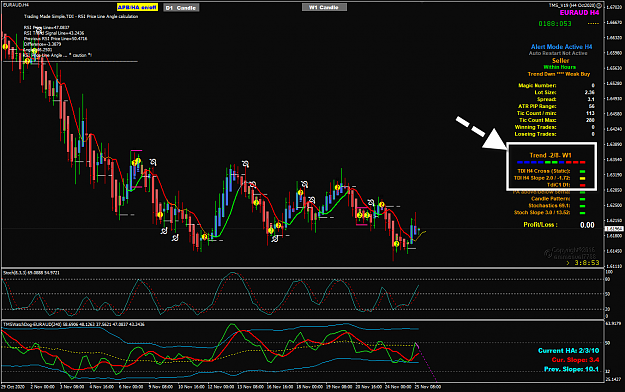Click the D1 Candle button

point(181,8)
